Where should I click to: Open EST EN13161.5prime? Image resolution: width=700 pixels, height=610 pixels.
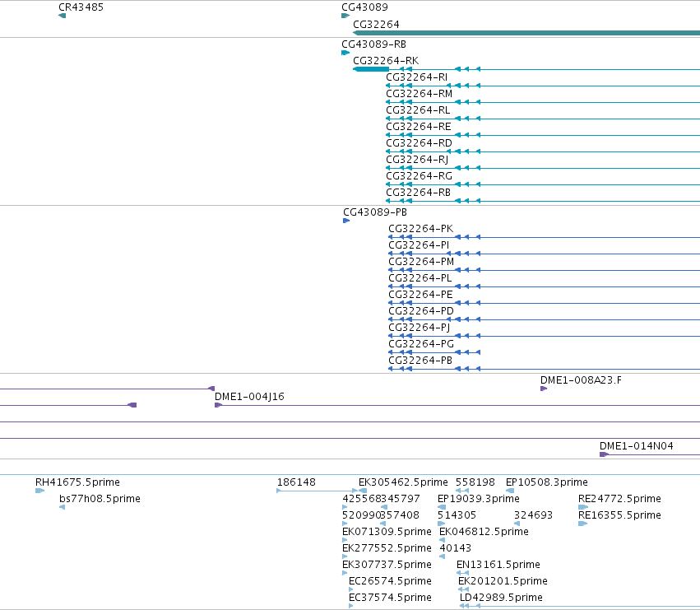(498, 565)
